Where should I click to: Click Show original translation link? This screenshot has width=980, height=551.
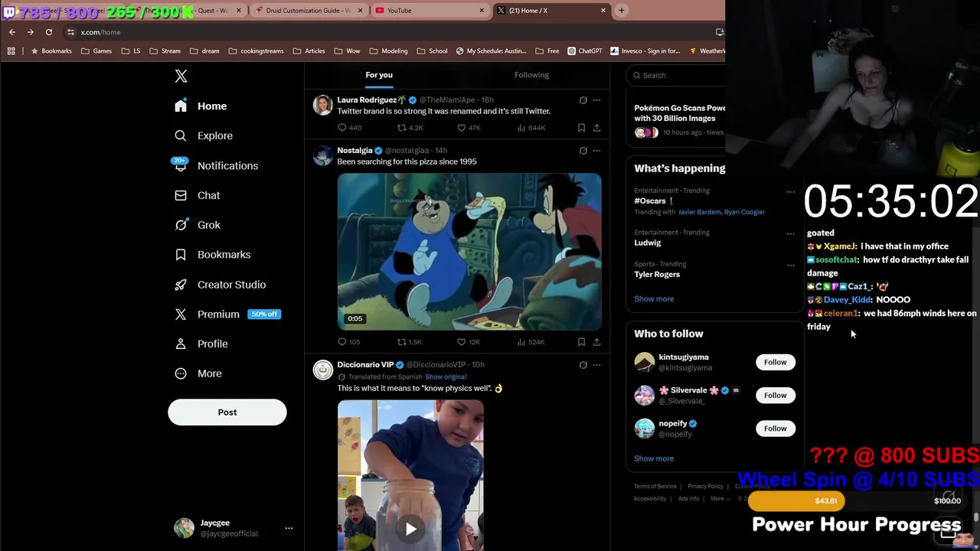446,377
